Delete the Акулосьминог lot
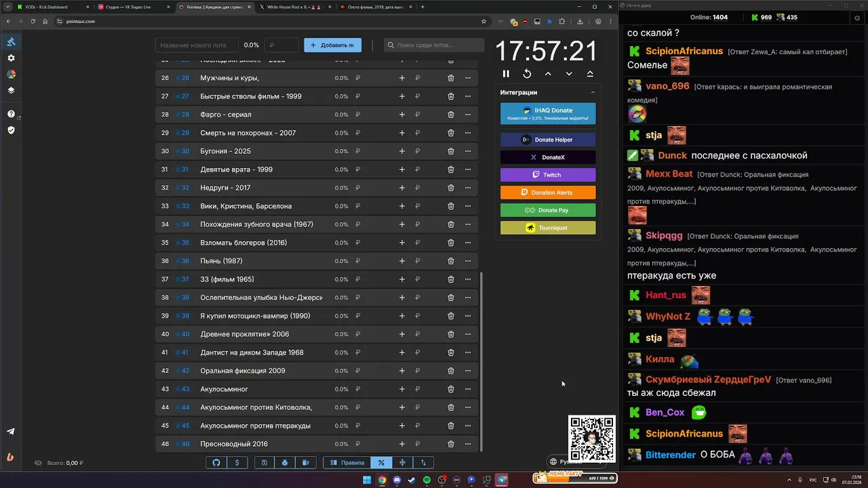Image resolution: width=868 pixels, height=488 pixels. (451, 389)
